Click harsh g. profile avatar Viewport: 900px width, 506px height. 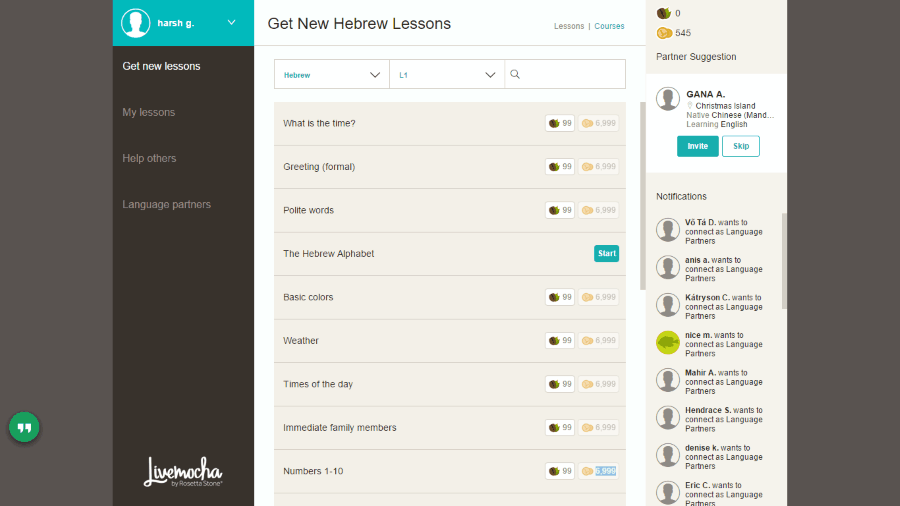tap(135, 23)
